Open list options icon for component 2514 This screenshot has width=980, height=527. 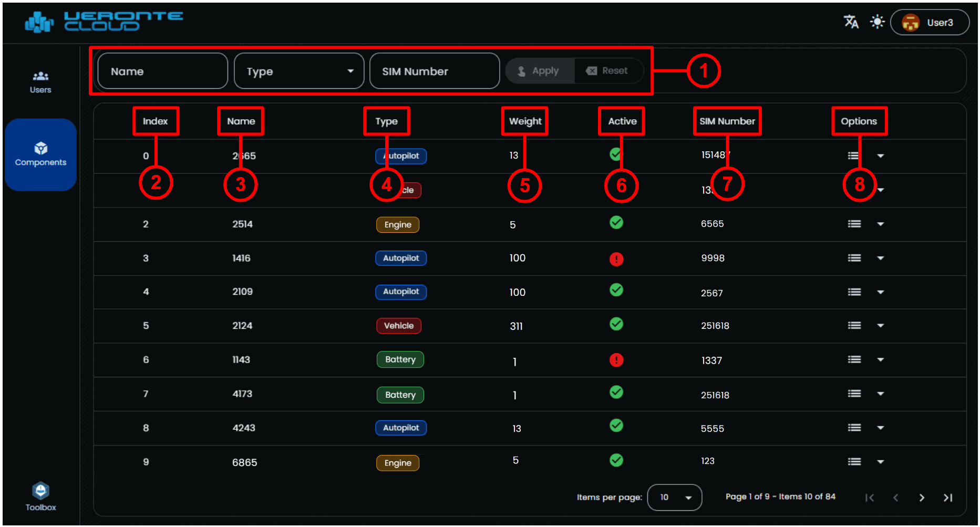854,224
